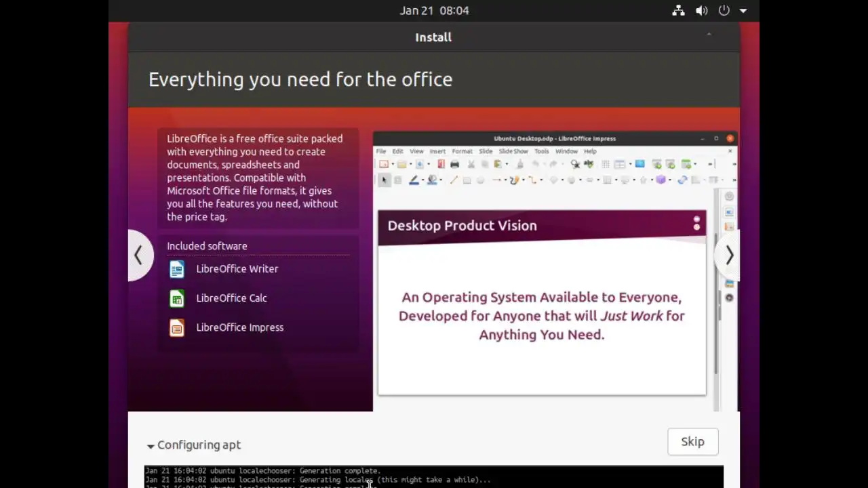
Task: Click the wired network status icon
Action: coord(678,10)
